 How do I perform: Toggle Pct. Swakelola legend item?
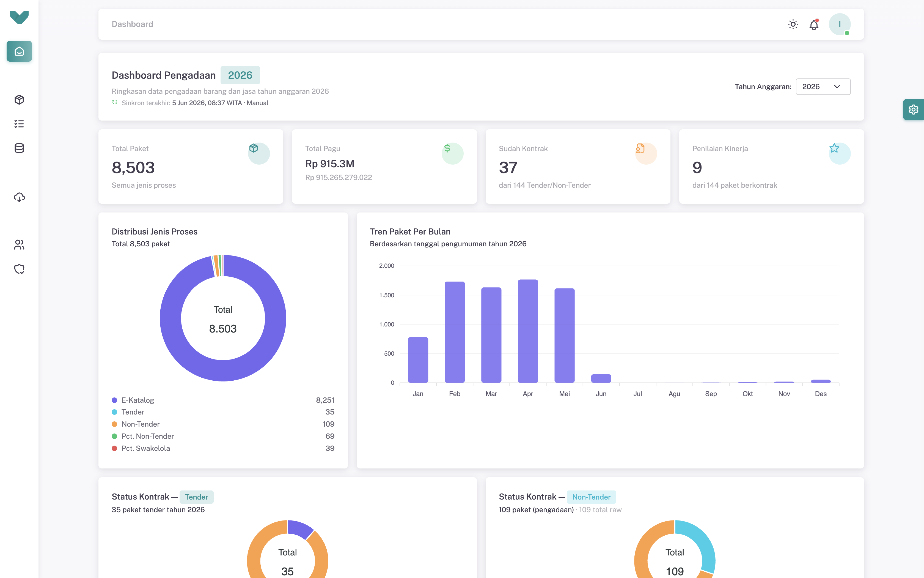[141, 448]
